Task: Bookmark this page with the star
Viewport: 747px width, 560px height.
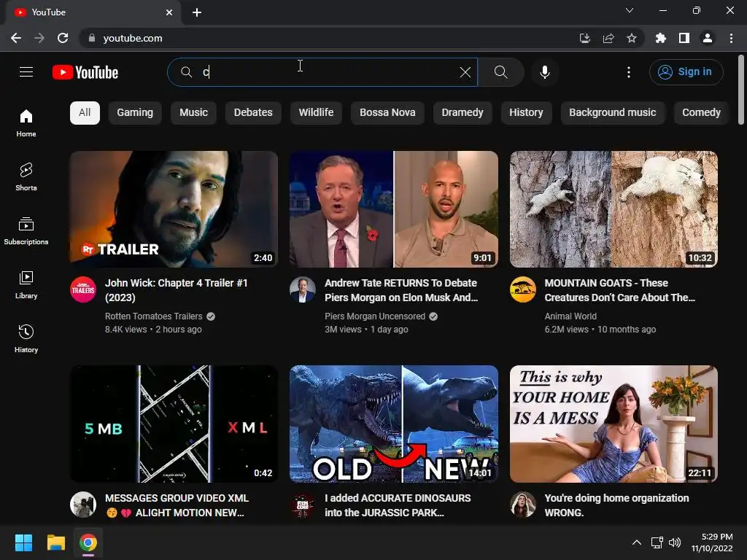Action: coord(632,38)
